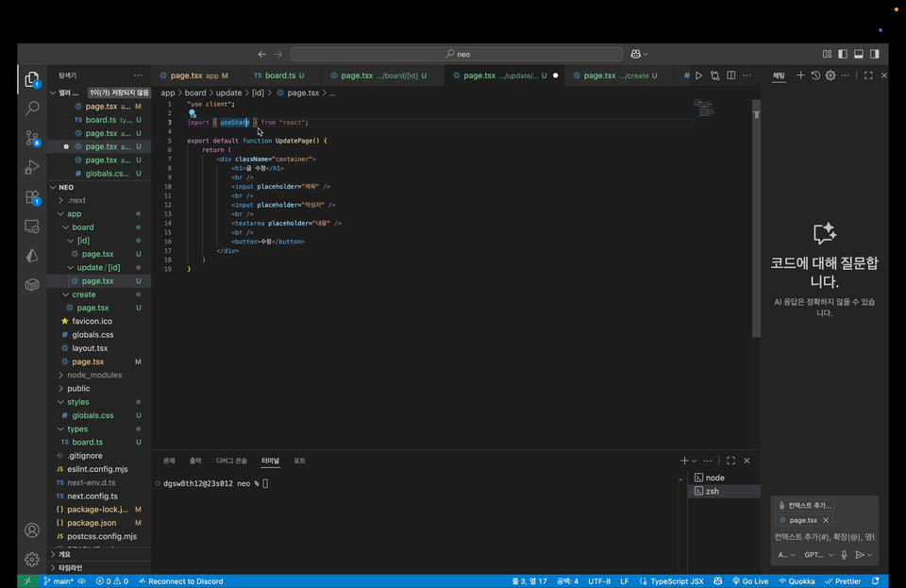Screen dimensions: 906x588
Task: Open the Accounts icon in activity bar
Action: [32, 530]
